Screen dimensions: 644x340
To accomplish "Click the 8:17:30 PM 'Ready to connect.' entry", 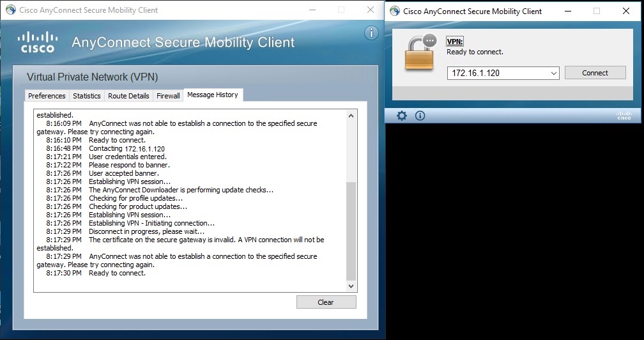I will [x=96, y=273].
